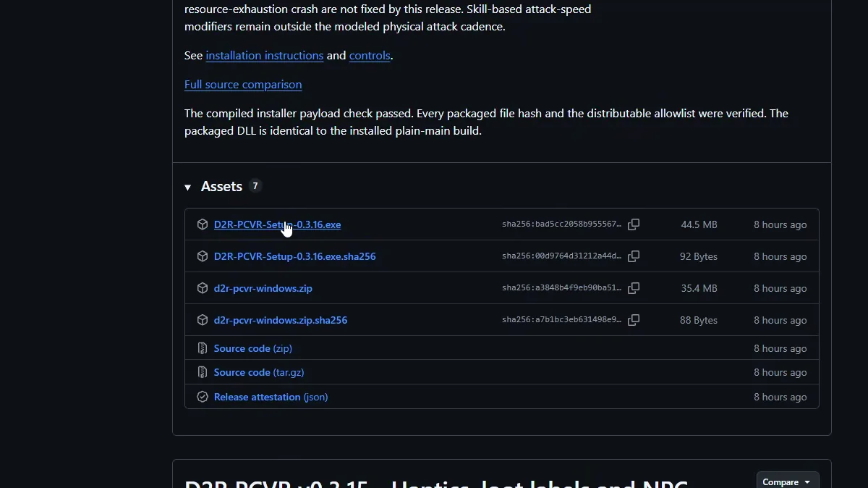The height and width of the screenshot is (488, 868).
Task: Click 8 hours ago on Release attestation row
Action: tap(780, 397)
